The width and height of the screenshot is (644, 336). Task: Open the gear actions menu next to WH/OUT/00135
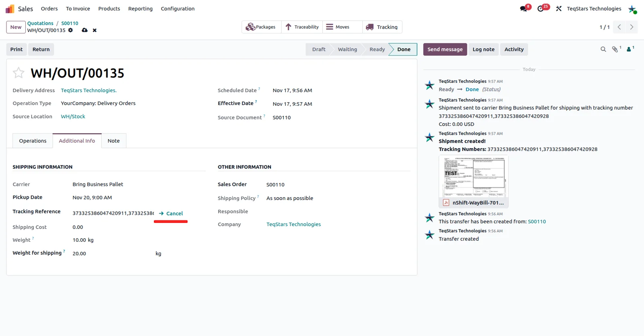pyautogui.click(x=70, y=30)
